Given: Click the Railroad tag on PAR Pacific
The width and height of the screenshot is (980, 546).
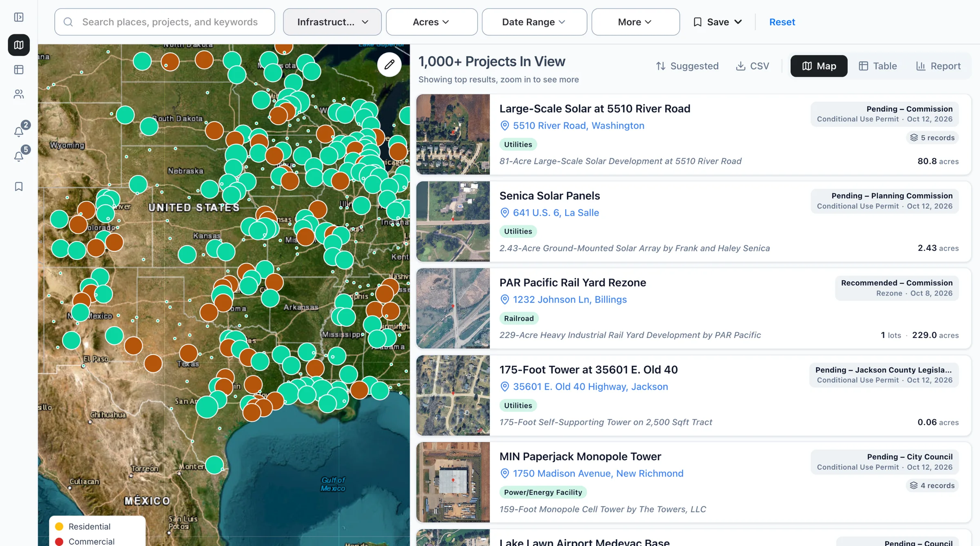Looking at the screenshot, I should coord(519,318).
